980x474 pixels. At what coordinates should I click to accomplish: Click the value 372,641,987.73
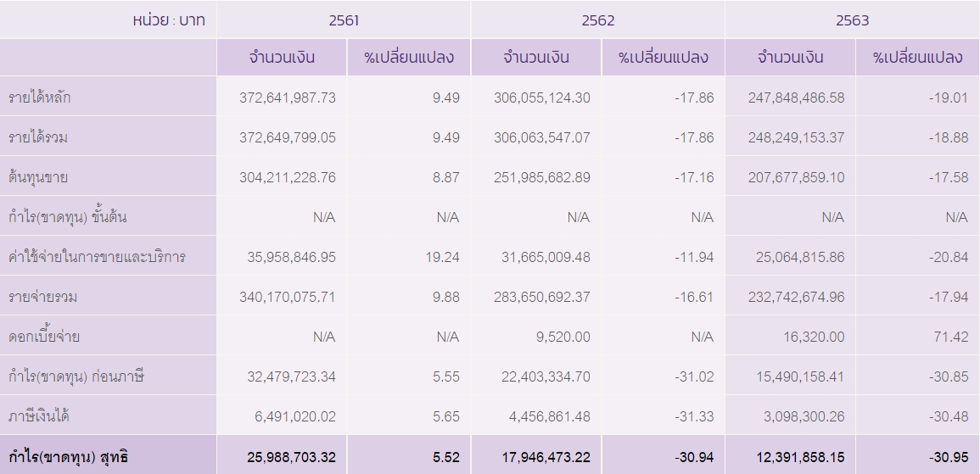[288, 98]
